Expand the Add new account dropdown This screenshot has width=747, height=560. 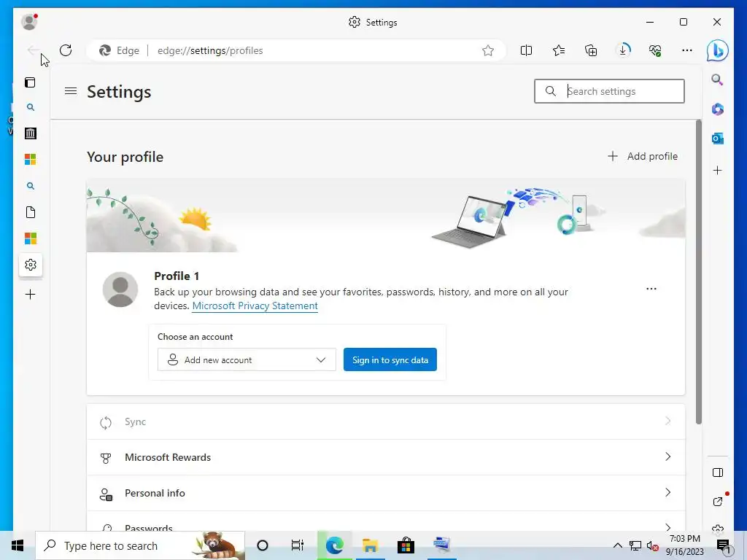247,359
